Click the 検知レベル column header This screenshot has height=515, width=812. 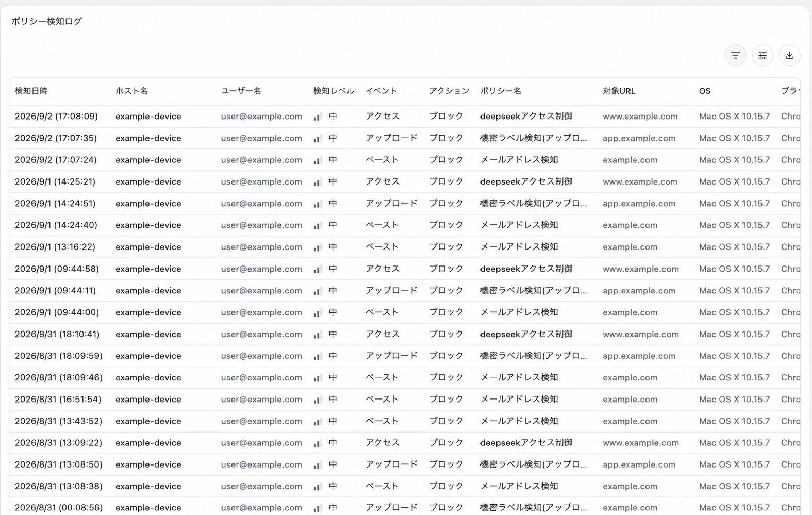pyautogui.click(x=334, y=91)
